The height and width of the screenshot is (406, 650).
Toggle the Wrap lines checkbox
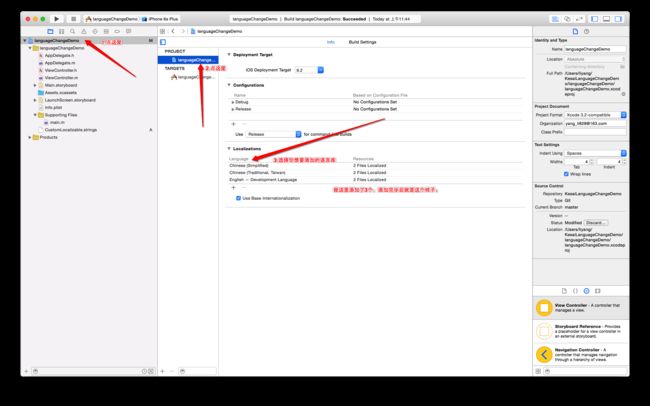point(566,174)
